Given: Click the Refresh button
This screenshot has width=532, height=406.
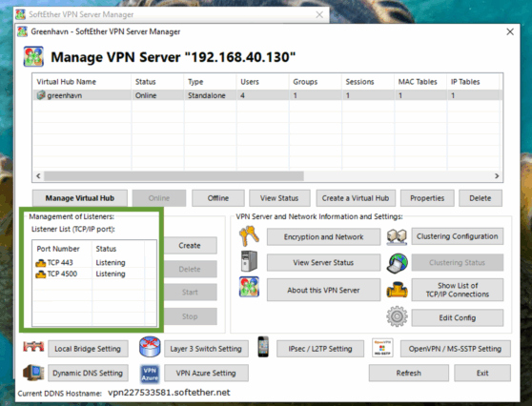Looking at the screenshot, I should (408, 373).
